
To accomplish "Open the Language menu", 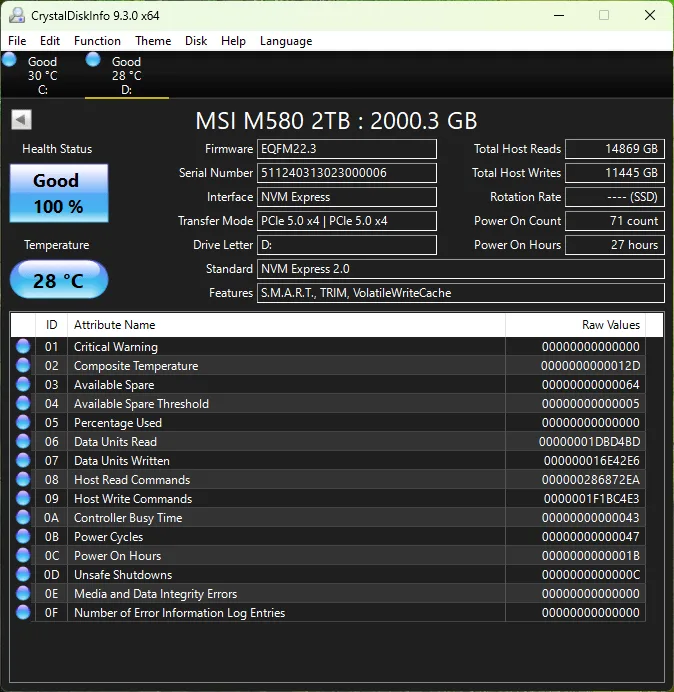I will [x=286, y=41].
